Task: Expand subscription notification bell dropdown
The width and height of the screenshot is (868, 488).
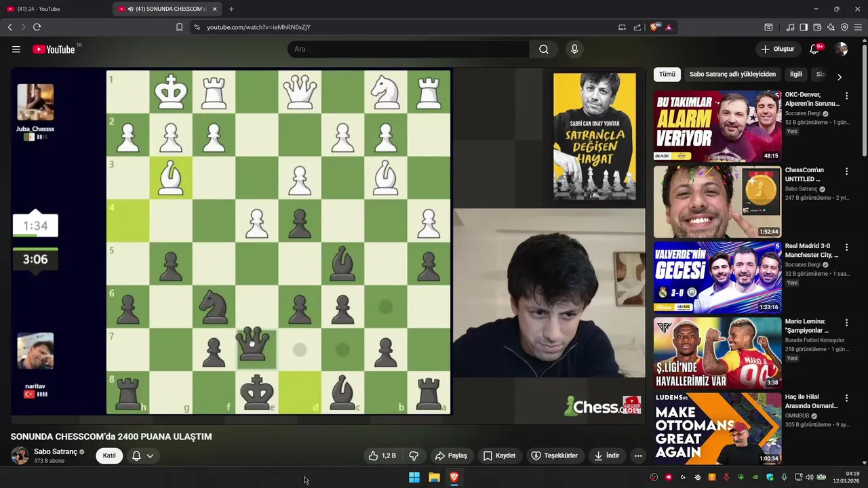Action: pos(143,455)
